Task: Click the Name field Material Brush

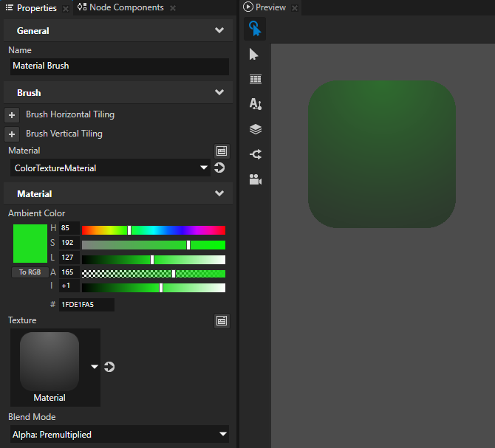Action: point(120,66)
